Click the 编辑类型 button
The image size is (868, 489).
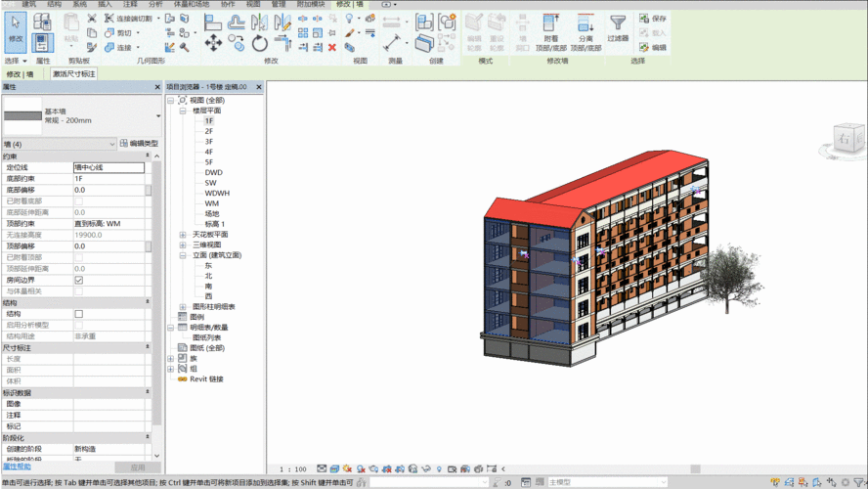coord(140,144)
